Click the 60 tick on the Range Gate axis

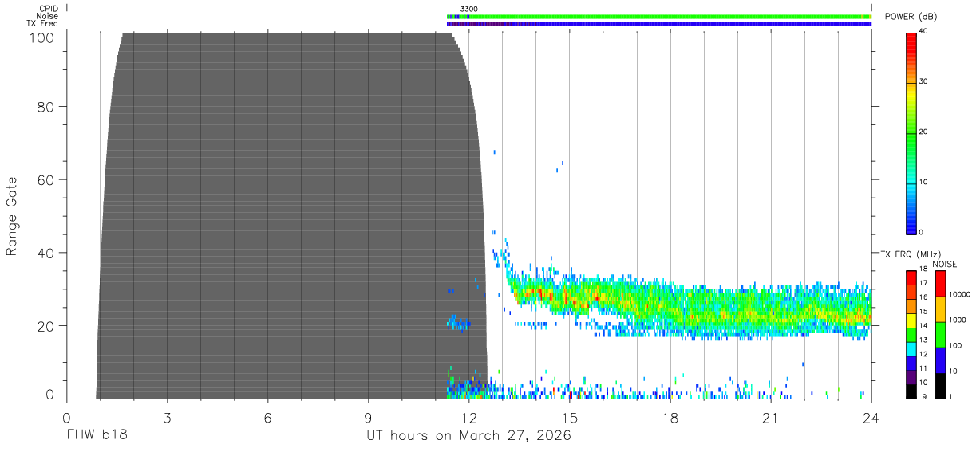(x=46, y=179)
